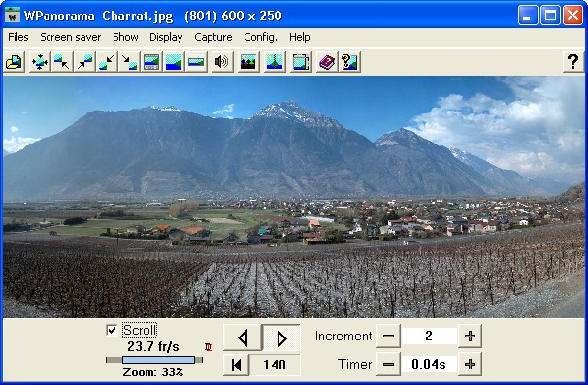Screen dimensions: 588x385
Task: Toggle the Scroll checkbox
Action: pos(112,330)
